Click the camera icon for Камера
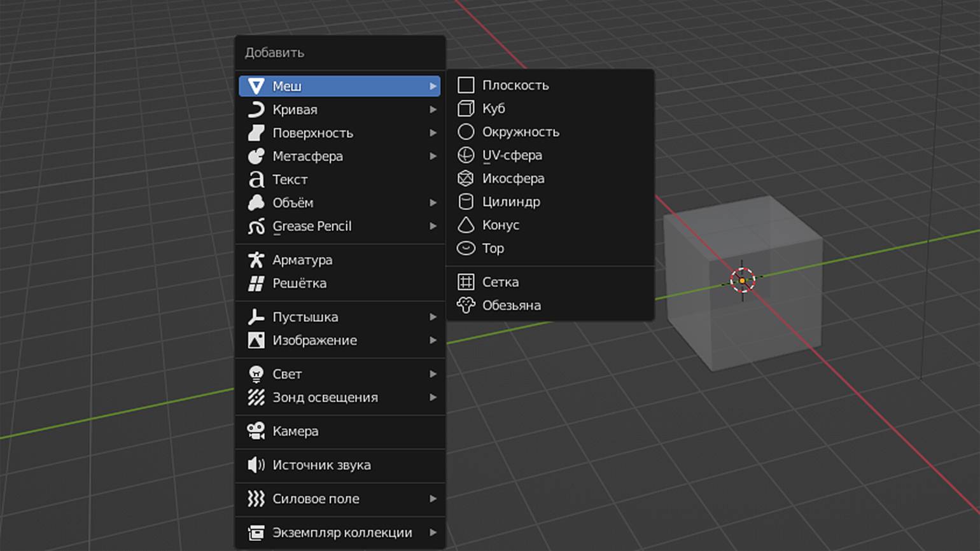This screenshot has width=980, height=551. tap(256, 431)
